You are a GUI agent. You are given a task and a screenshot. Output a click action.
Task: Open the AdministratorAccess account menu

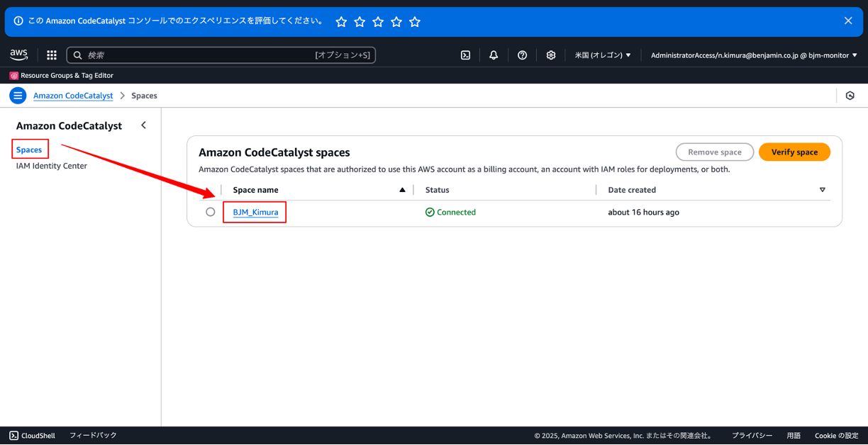[753, 55]
